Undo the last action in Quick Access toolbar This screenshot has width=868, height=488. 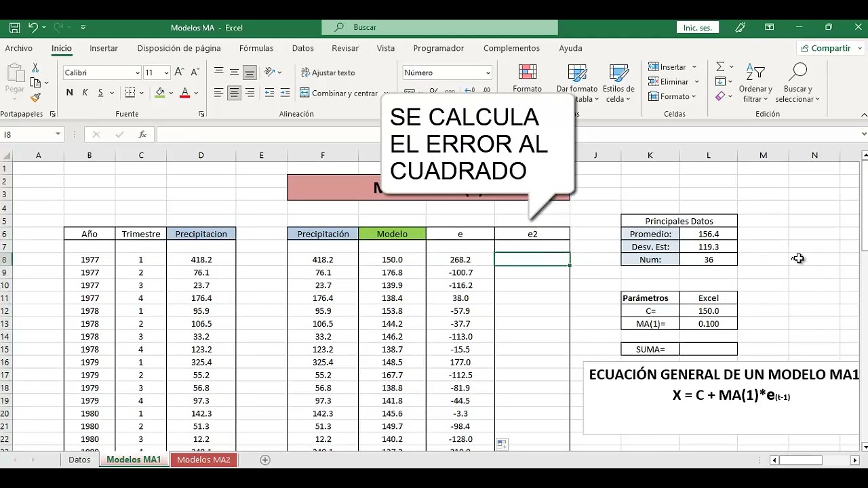tap(33, 28)
